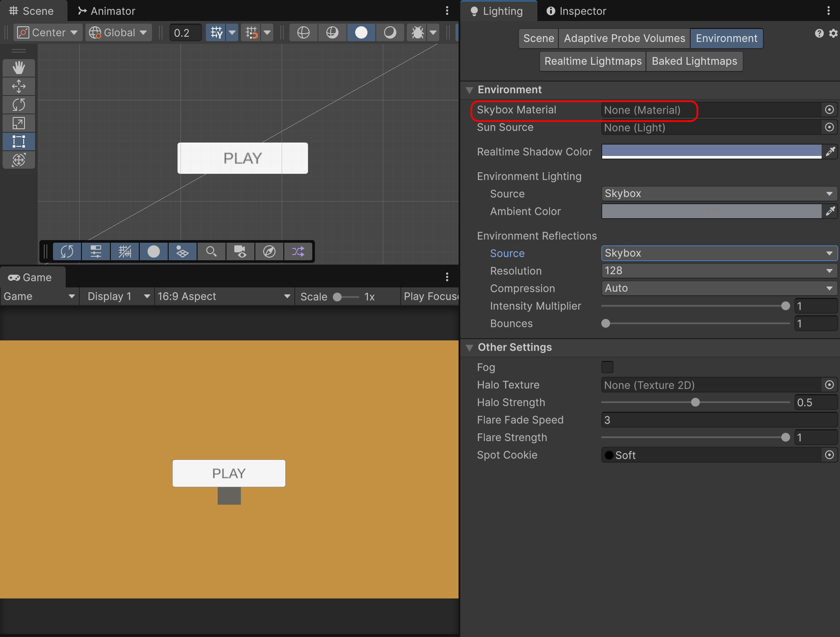The image size is (840, 637).
Task: Open the Environment Lighting Source dropdown
Action: (x=719, y=194)
